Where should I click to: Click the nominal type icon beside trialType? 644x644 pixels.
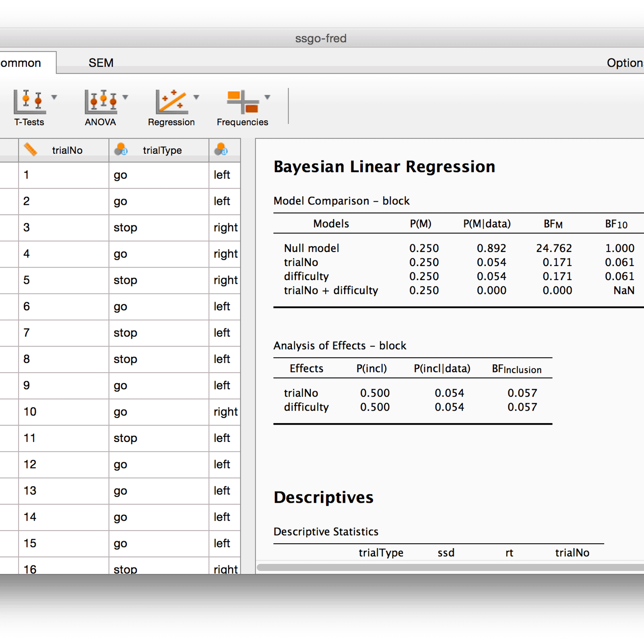click(x=121, y=150)
